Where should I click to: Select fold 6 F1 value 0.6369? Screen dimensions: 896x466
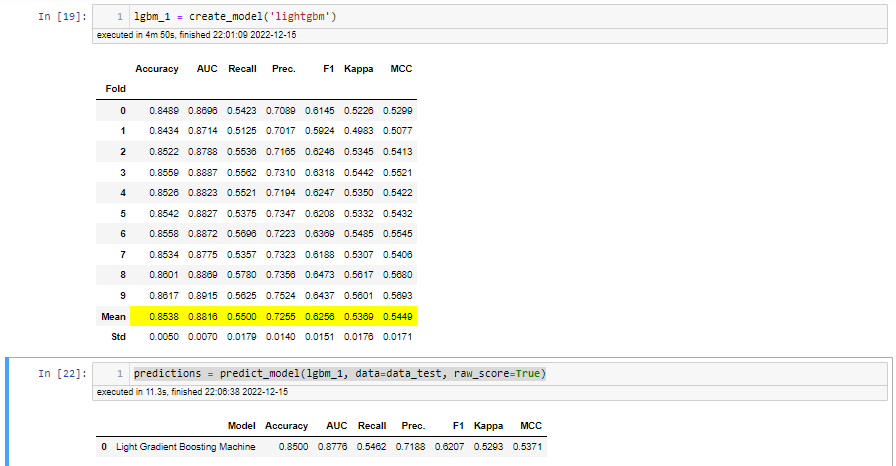coord(319,234)
